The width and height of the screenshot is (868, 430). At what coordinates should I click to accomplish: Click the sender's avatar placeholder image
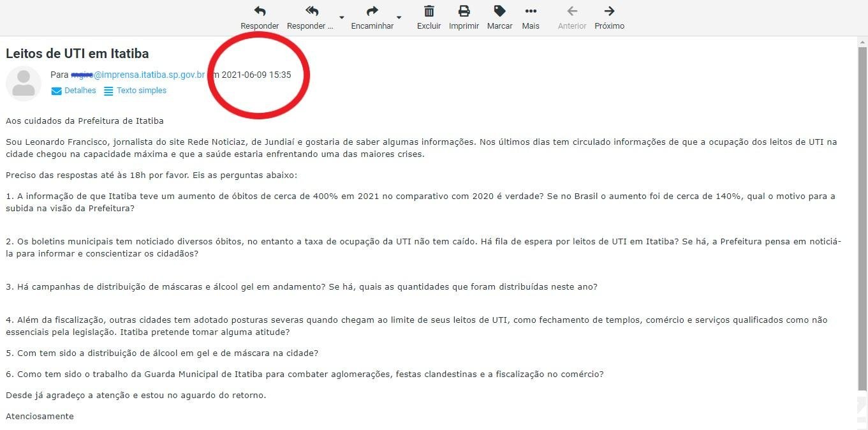tap(24, 84)
